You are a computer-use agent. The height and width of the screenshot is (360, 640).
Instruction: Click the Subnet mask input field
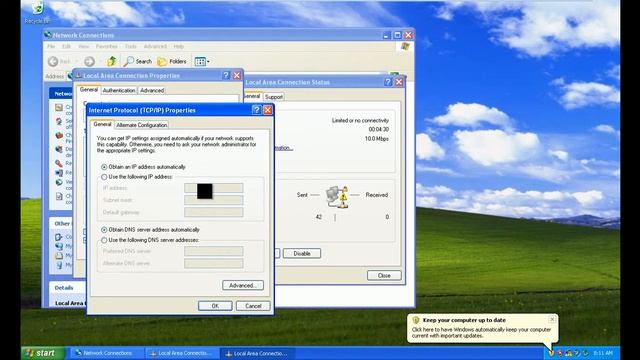pos(213,200)
